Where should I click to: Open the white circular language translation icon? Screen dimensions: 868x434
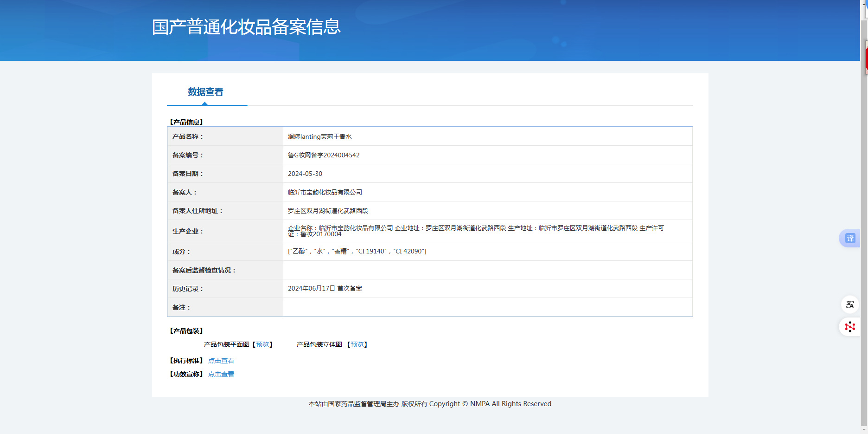click(x=850, y=304)
